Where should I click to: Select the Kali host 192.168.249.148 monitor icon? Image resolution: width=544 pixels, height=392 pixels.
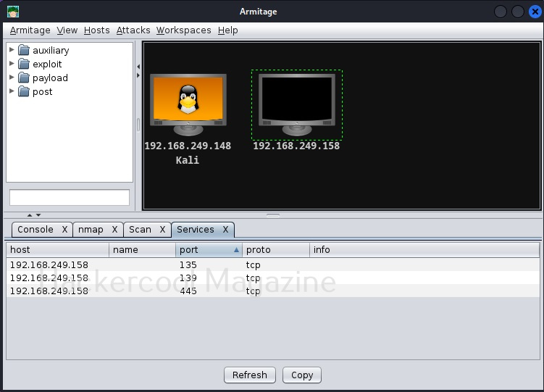[188, 104]
